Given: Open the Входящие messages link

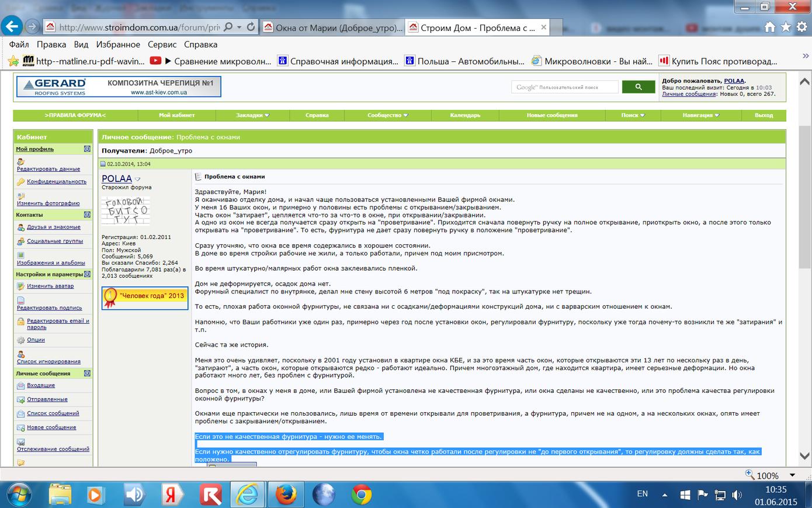Looking at the screenshot, I should click(41, 385).
